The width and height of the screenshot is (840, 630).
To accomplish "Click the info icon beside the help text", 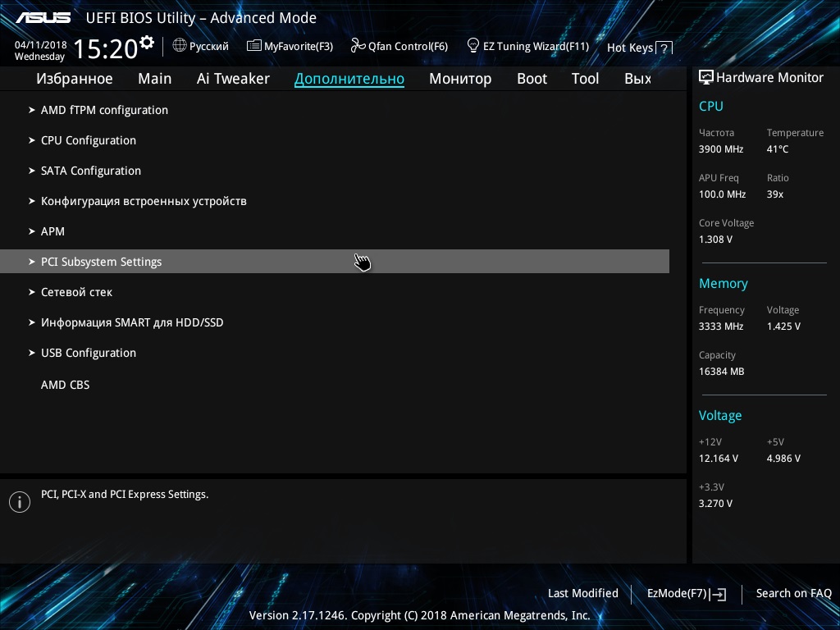I will (20, 502).
